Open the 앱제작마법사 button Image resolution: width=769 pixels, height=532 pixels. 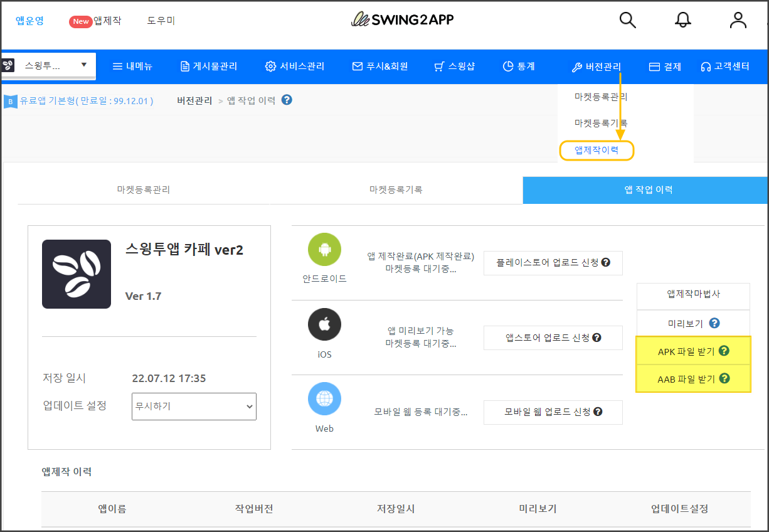tap(693, 294)
